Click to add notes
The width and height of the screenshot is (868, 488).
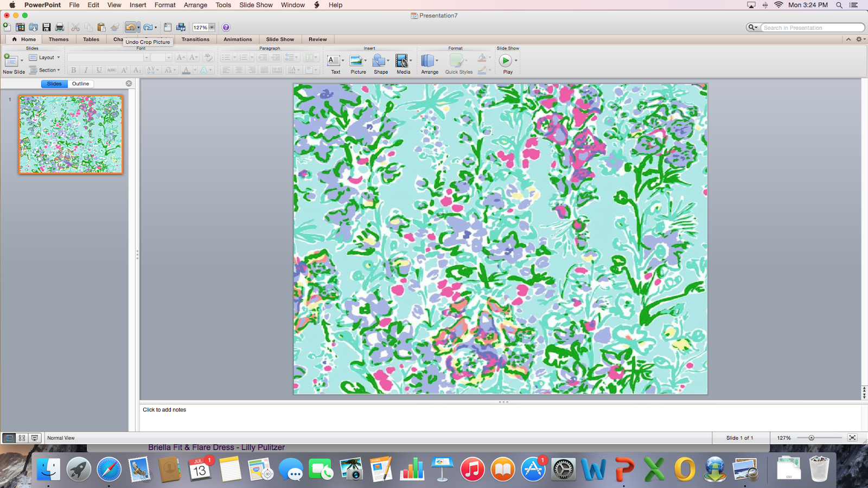coord(164,410)
